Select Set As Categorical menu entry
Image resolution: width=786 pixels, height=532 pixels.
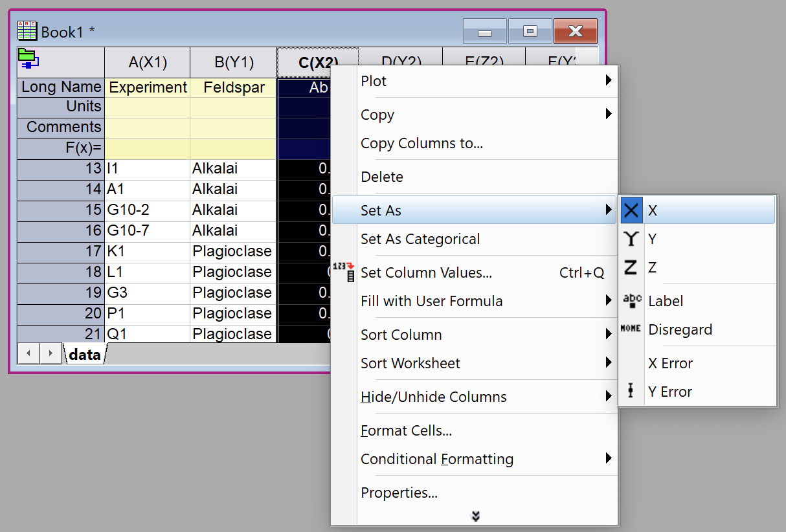(x=420, y=239)
